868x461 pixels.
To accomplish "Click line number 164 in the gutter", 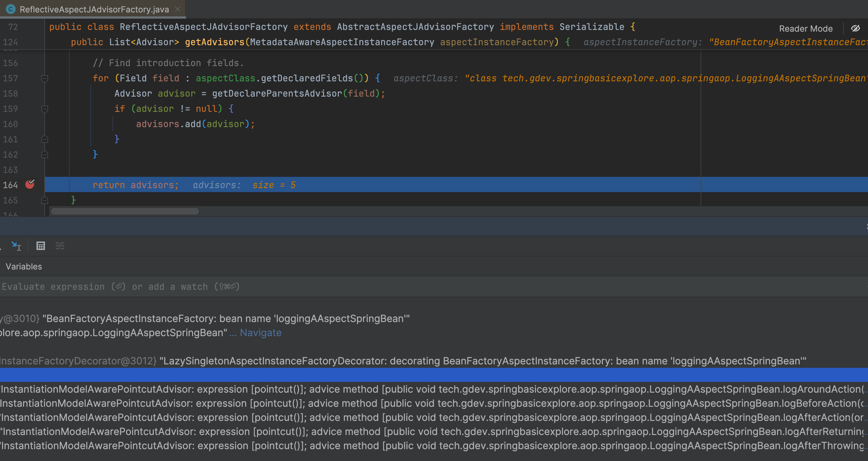I will click(x=10, y=185).
